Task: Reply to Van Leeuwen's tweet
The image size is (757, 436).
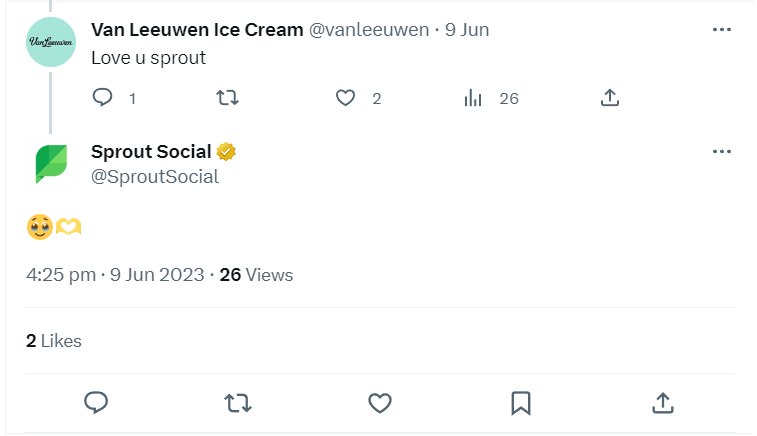Action: (102, 98)
